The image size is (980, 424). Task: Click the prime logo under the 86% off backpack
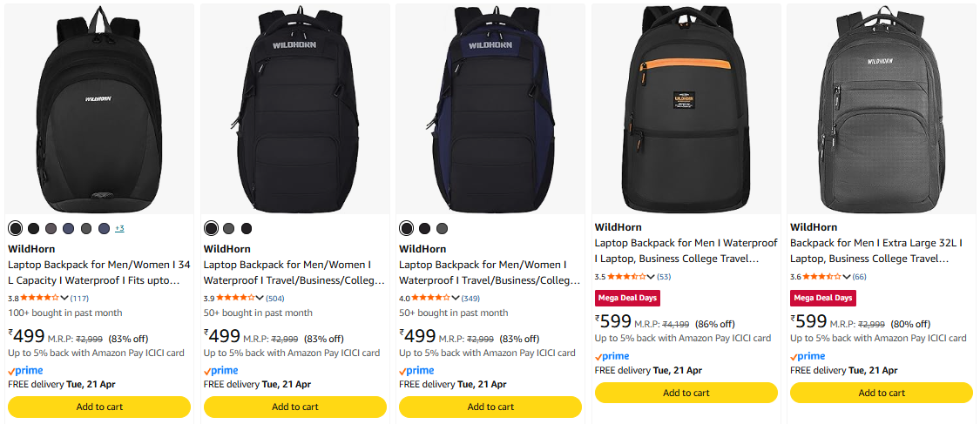coord(613,356)
